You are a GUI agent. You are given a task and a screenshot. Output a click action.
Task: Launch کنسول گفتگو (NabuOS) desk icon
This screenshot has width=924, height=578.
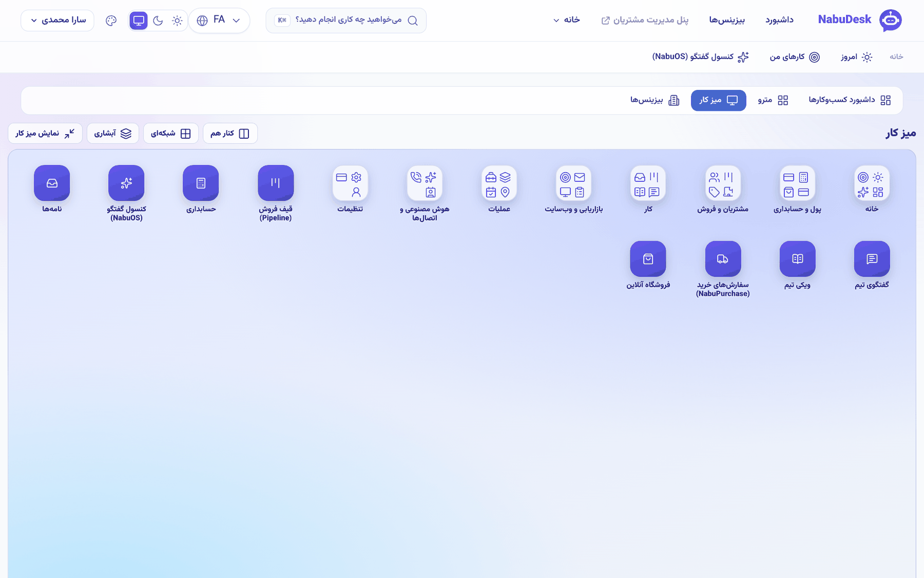pos(126,183)
